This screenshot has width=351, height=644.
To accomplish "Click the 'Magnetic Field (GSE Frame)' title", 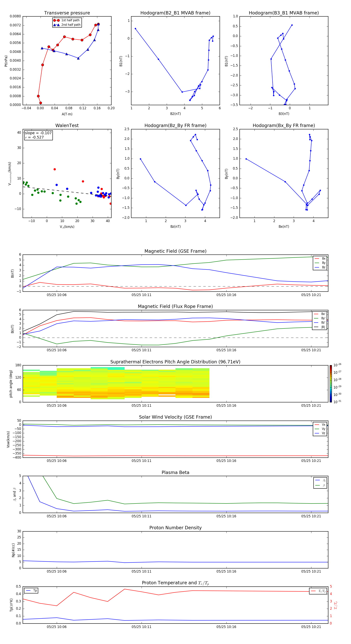I will point(175,251).
